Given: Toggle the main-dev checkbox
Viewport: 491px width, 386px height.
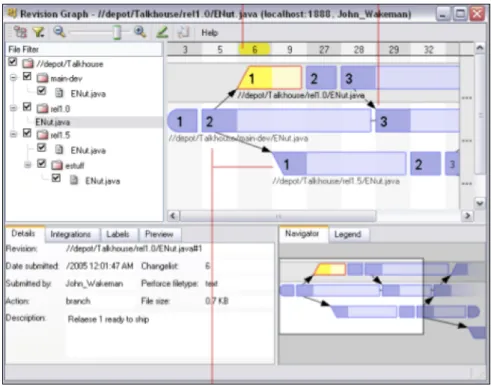Looking at the screenshot, I should (x=27, y=76).
